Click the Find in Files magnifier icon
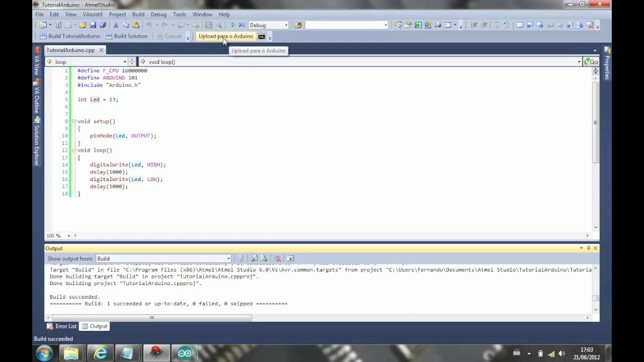644x362 pixels. coord(219,25)
